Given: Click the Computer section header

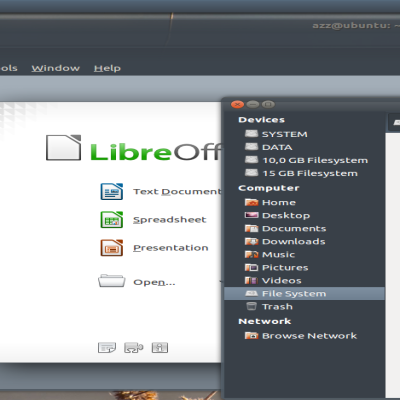Looking at the screenshot, I should pos(269,188).
